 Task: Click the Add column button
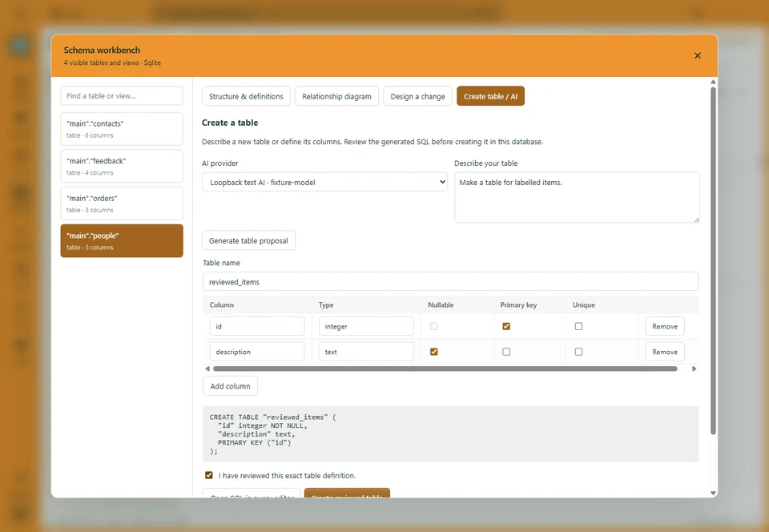(230, 386)
